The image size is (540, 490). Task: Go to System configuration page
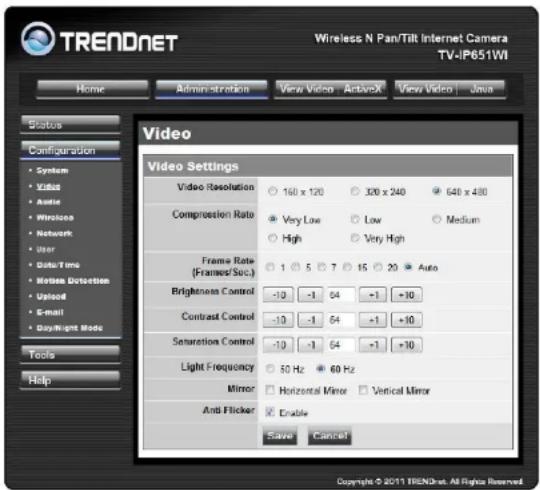pos(52,170)
